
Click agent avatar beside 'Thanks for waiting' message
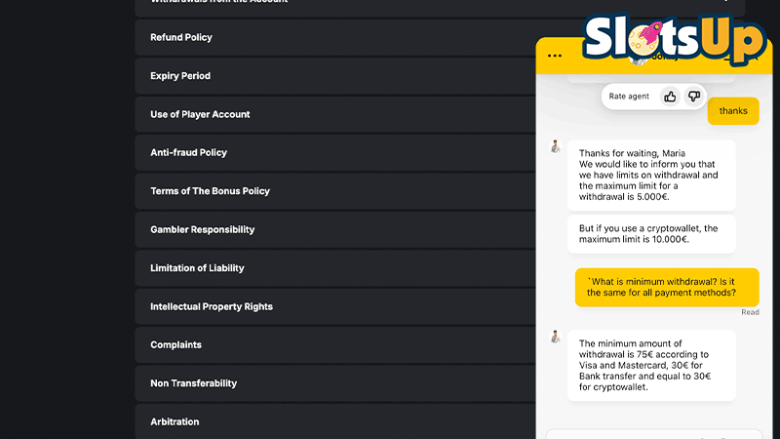coord(555,146)
